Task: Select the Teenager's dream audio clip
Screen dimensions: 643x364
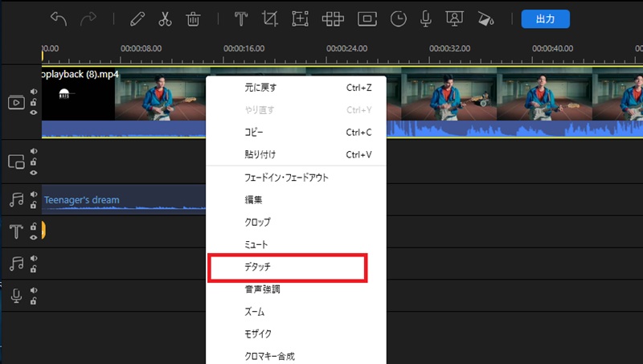Action: pos(124,199)
